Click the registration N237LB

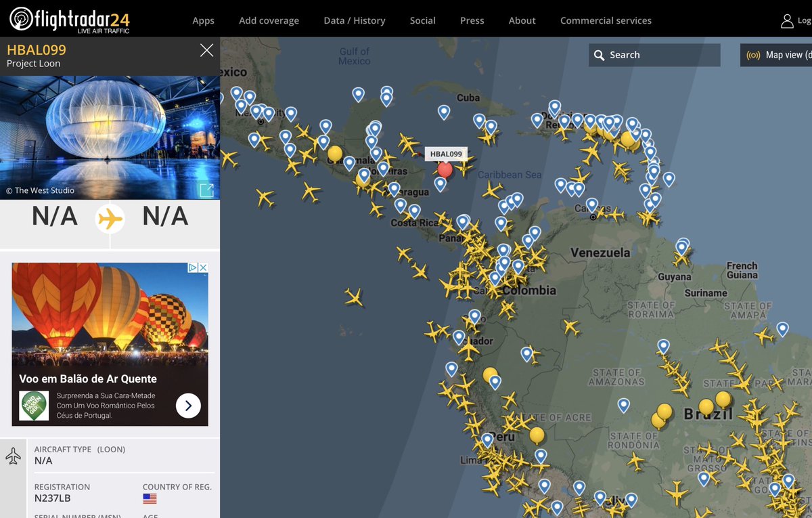[53, 498]
